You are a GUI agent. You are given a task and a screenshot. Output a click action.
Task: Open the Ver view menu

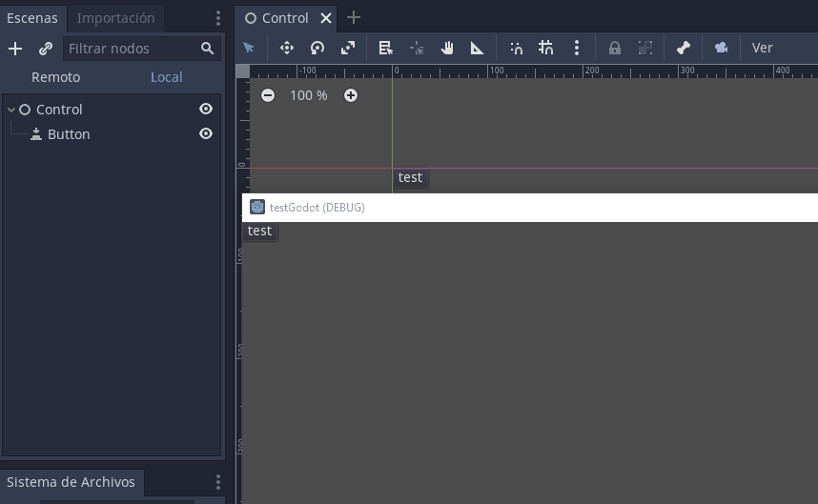tap(762, 48)
